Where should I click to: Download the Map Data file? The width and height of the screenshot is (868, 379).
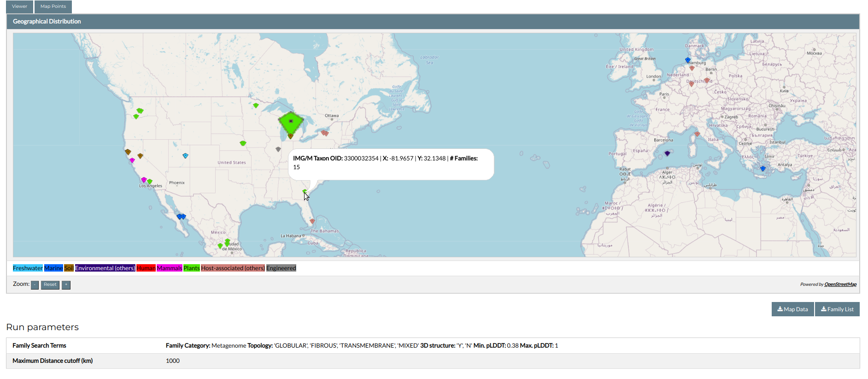(792, 309)
